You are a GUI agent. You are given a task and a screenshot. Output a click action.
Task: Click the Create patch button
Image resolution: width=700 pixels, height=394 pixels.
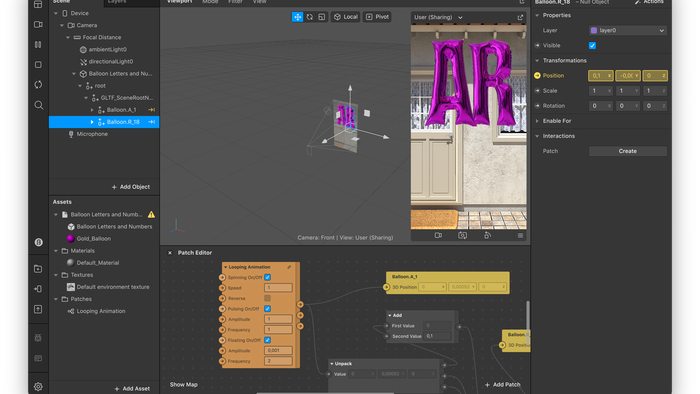click(628, 151)
